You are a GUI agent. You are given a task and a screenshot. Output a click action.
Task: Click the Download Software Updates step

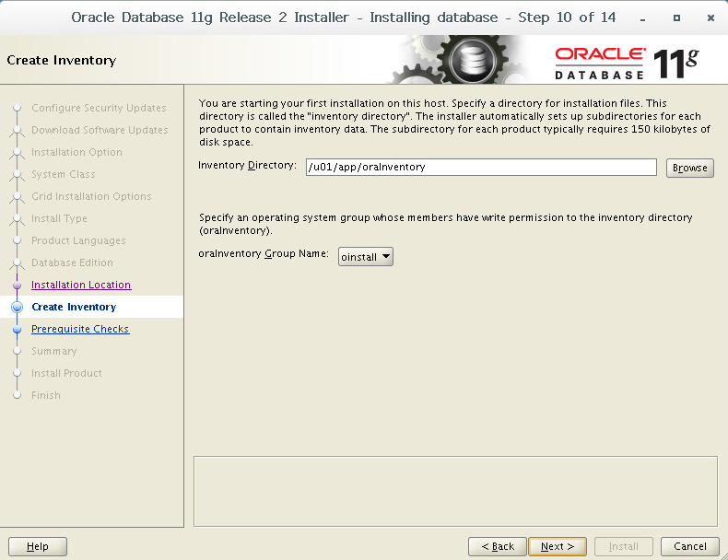tap(100, 130)
